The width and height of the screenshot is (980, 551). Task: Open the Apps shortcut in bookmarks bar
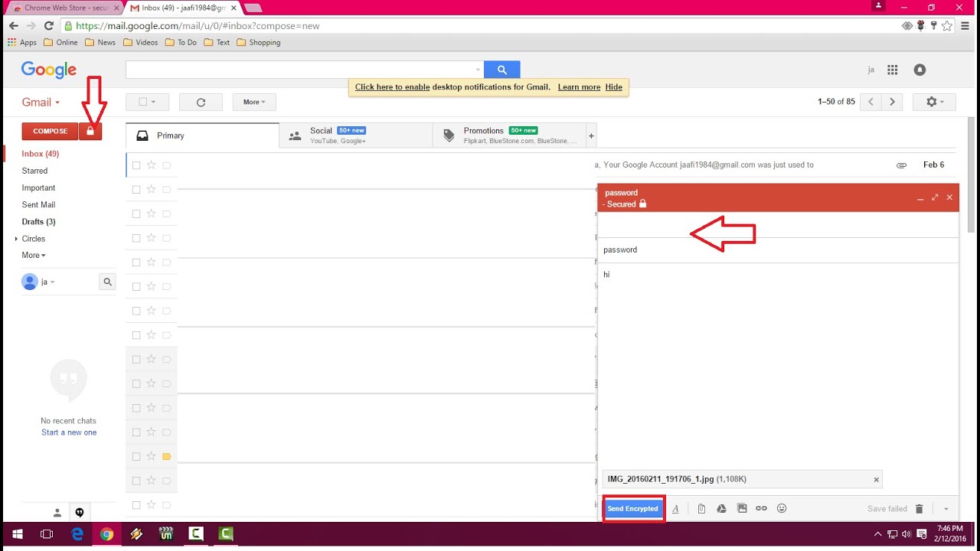(x=22, y=43)
